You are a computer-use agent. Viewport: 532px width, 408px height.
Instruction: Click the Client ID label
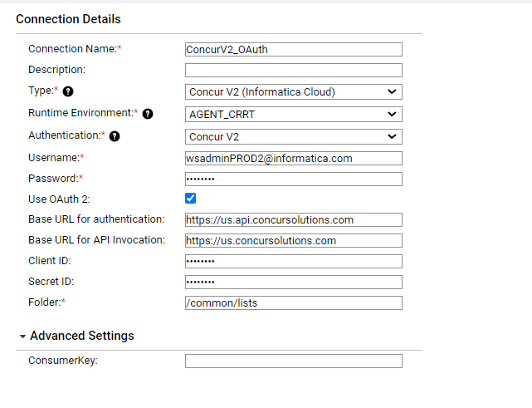[x=50, y=261]
